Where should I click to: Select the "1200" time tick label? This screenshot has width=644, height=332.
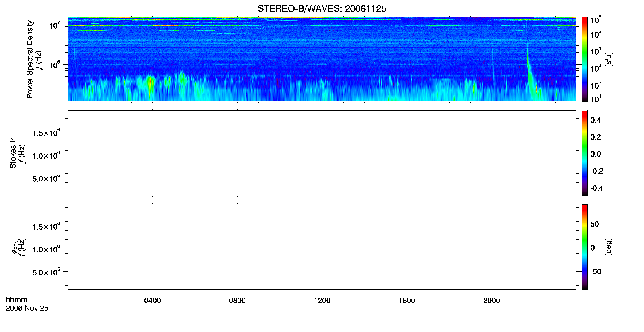pyautogui.click(x=322, y=301)
